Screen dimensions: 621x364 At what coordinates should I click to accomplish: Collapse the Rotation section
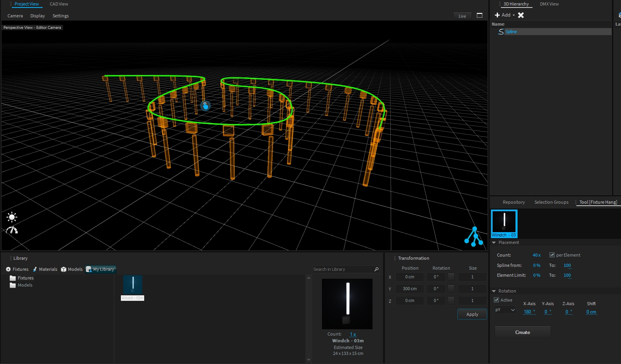494,291
